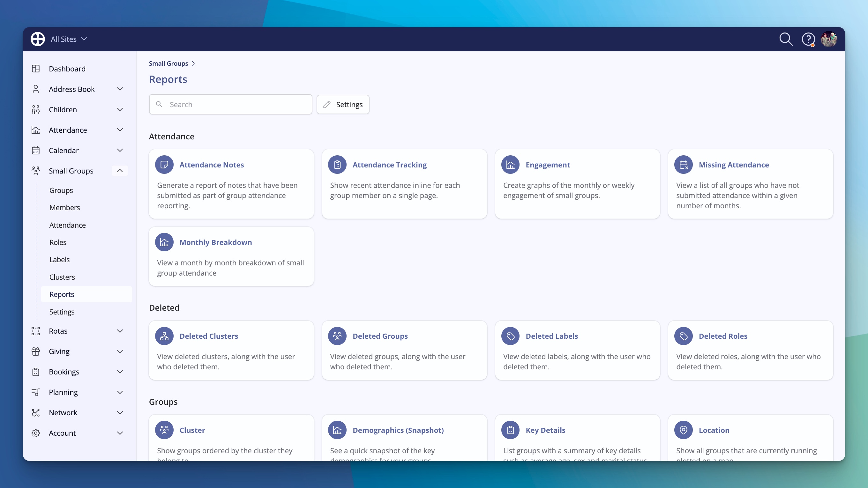Expand the Attendance module chevron

pyautogui.click(x=120, y=130)
